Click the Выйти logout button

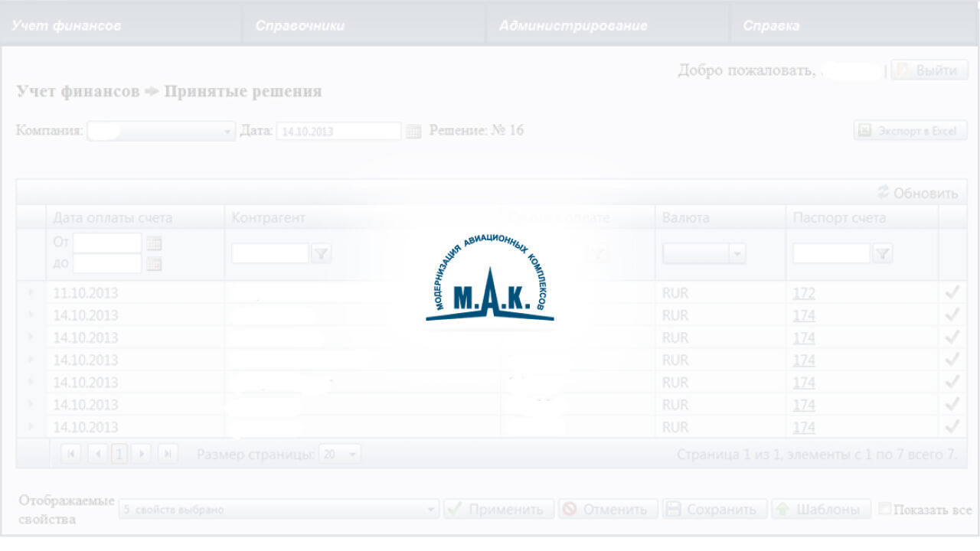(x=929, y=70)
